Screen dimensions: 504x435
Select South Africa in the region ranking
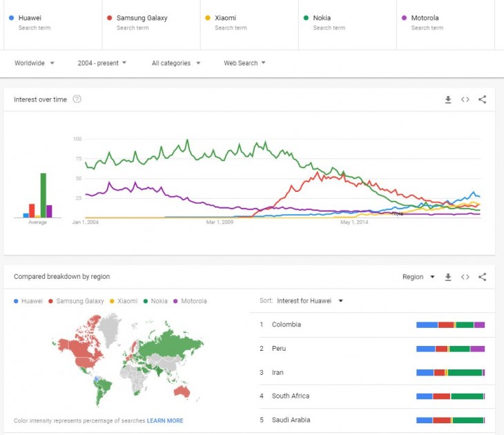tap(377, 396)
